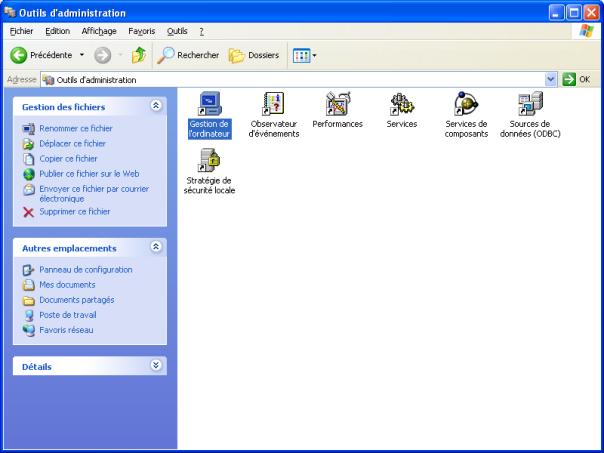604x453 pixels.
Task: Open Poste de travail link
Action: (x=68, y=315)
